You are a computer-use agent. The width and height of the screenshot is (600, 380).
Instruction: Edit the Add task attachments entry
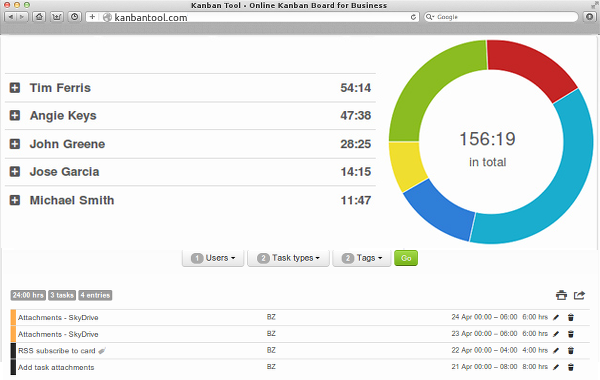click(x=556, y=367)
